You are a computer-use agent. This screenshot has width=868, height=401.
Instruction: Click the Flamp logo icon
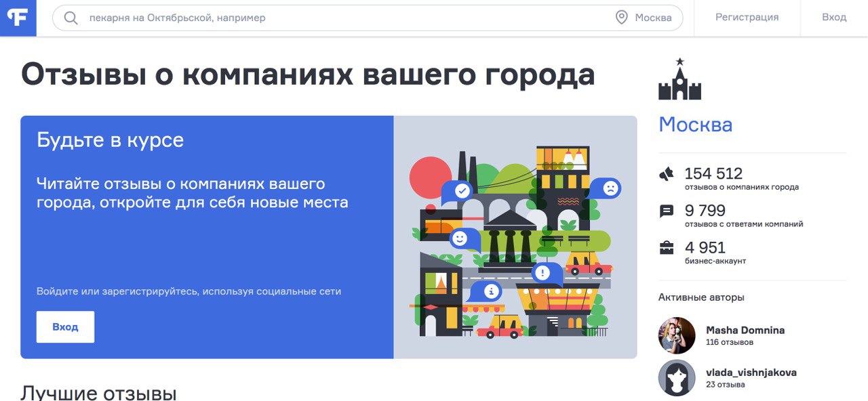point(18,18)
